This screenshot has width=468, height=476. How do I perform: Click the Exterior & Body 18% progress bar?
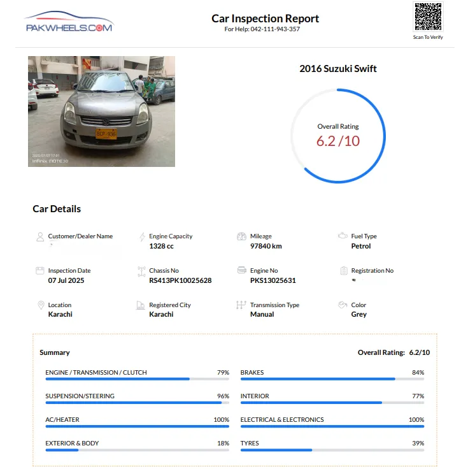(137, 450)
